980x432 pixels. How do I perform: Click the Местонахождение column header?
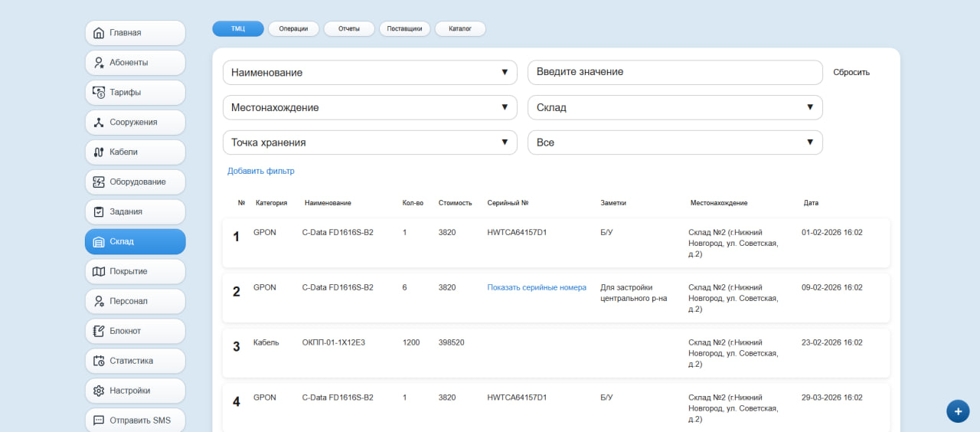(719, 204)
